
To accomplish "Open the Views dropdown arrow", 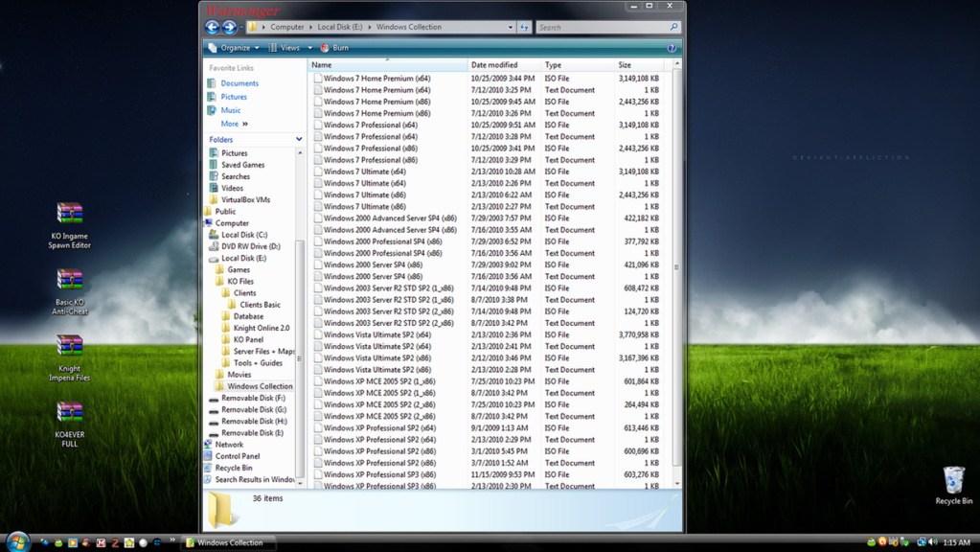I will point(309,48).
